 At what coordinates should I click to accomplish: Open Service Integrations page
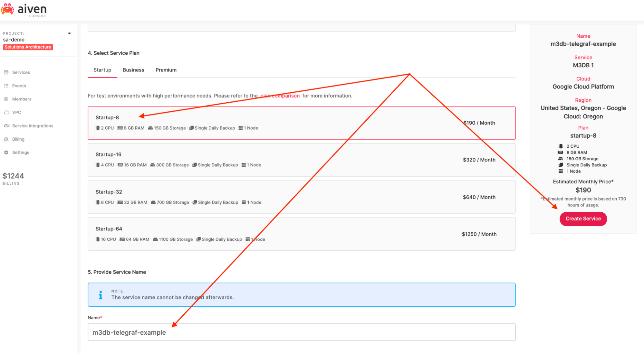pyautogui.click(x=33, y=126)
